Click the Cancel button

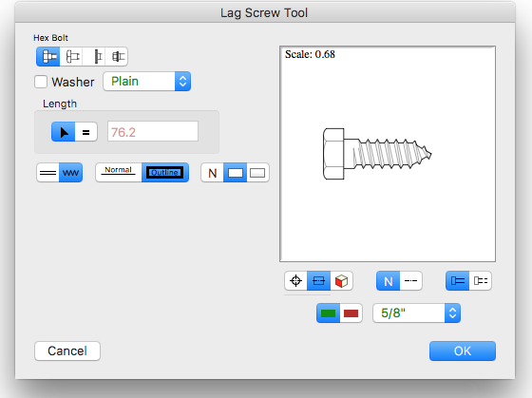(67, 351)
